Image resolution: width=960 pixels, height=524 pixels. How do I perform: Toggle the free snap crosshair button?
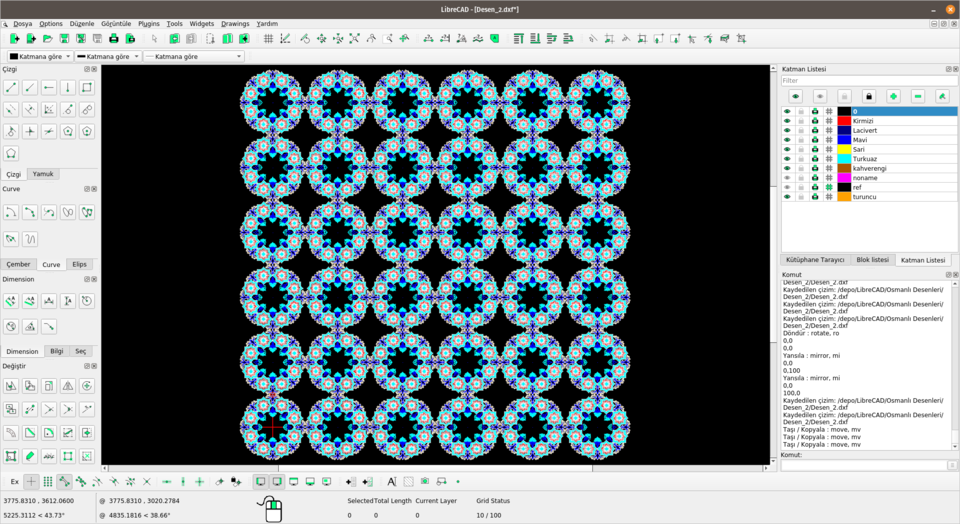pyautogui.click(x=31, y=482)
